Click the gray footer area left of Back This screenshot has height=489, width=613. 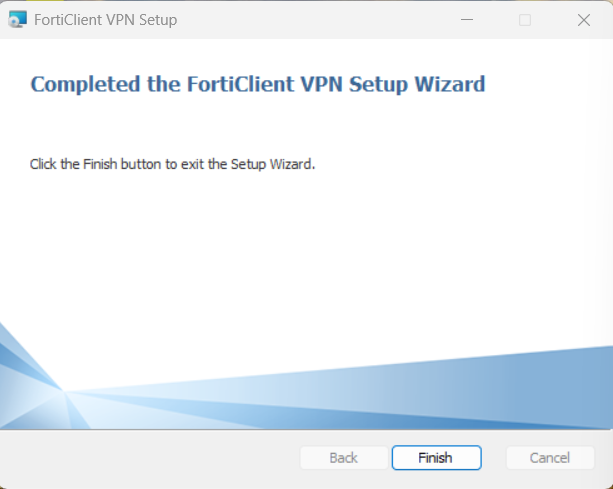tap(150, 458)
